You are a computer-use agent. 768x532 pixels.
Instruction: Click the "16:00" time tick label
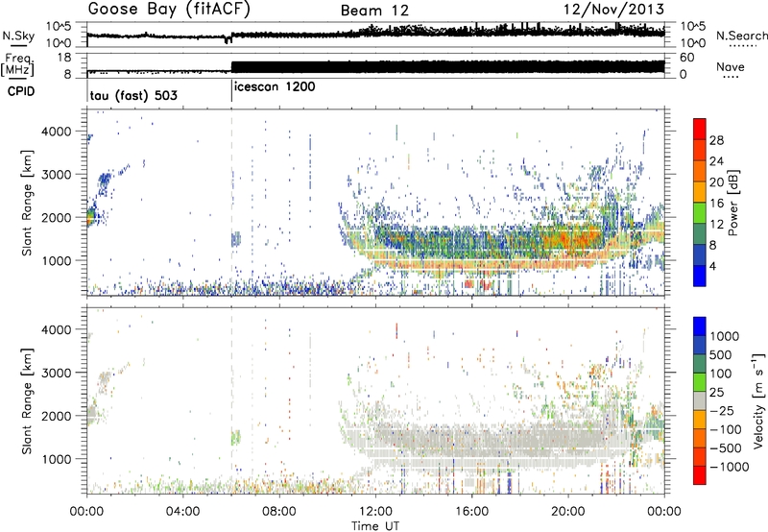[471, 512]
